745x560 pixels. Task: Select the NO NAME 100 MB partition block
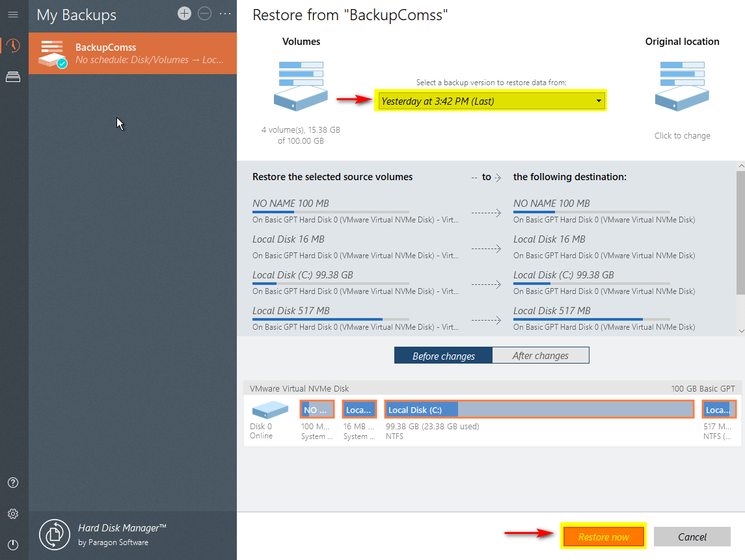[x=317, y=410]
